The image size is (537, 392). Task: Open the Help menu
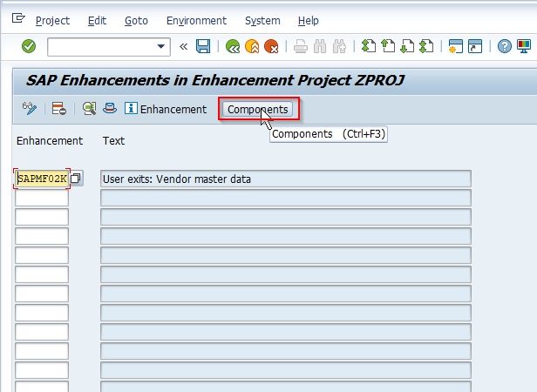tap(309, 21)
